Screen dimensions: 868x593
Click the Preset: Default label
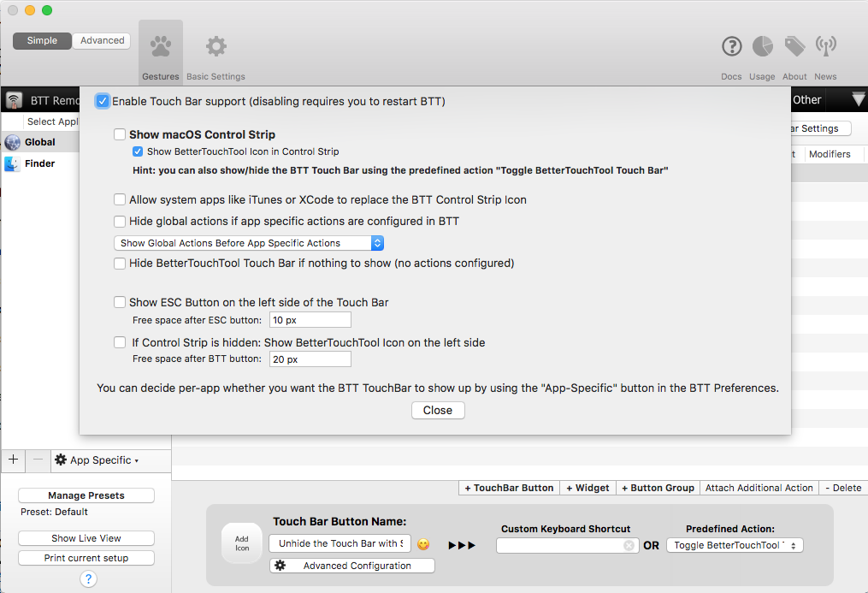54,513
